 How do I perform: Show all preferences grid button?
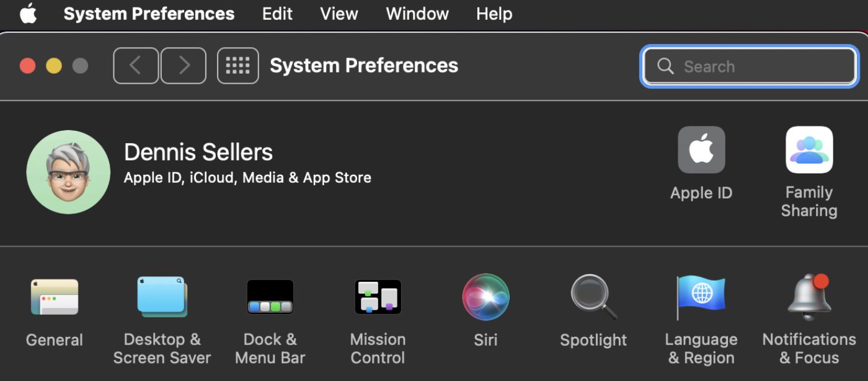tap(238, 66)
